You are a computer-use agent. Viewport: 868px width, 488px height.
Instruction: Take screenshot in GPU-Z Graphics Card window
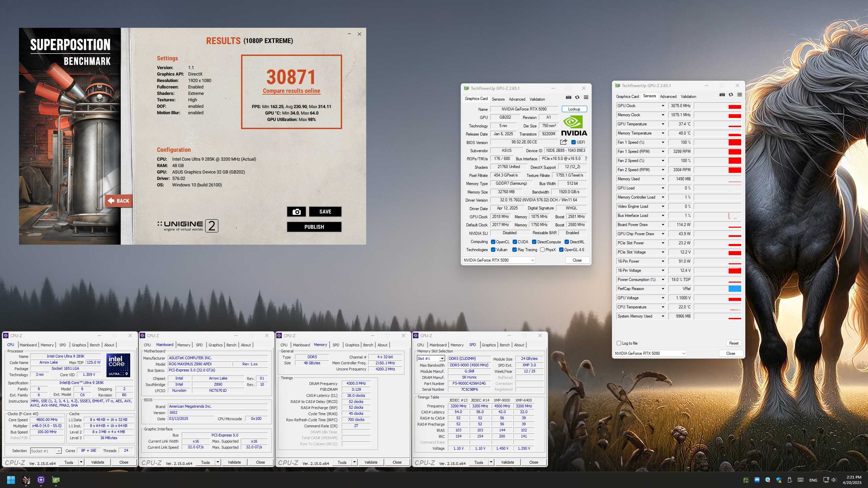point(569,98)
